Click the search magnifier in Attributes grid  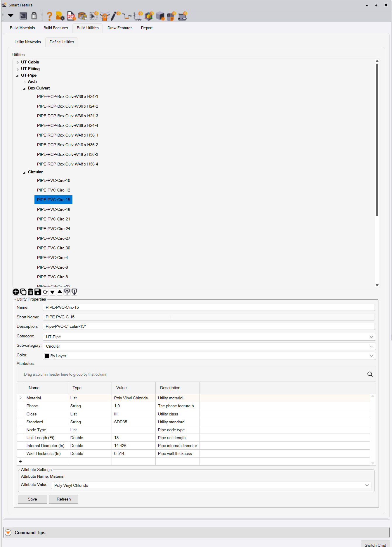pos(370,374)
